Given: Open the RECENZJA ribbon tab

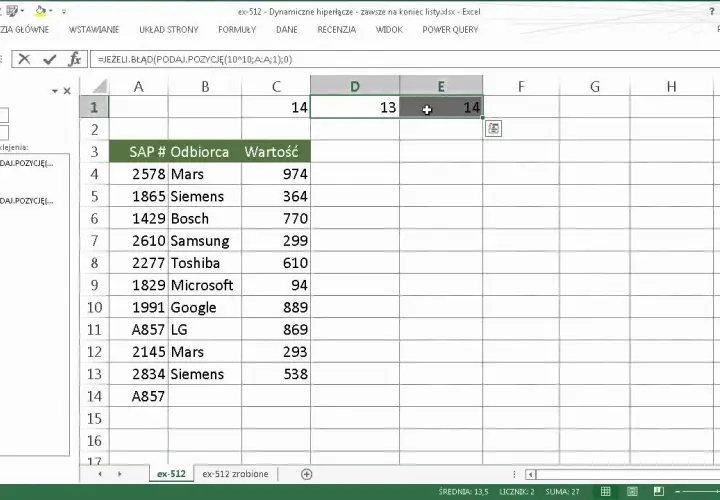Looking at the screenshot, I should pyautogui.click(x=337, y=30).
